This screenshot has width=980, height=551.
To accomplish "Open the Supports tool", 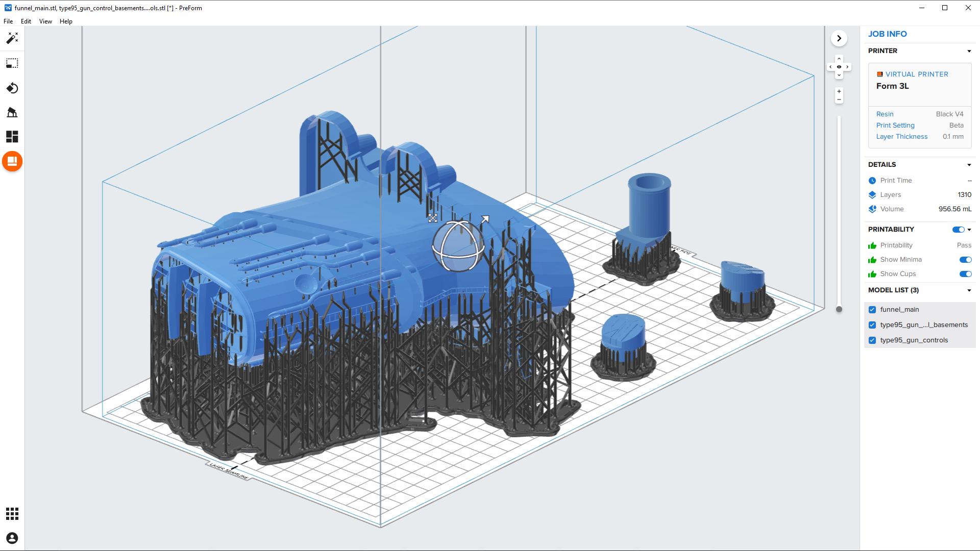I will click(12, 113).
